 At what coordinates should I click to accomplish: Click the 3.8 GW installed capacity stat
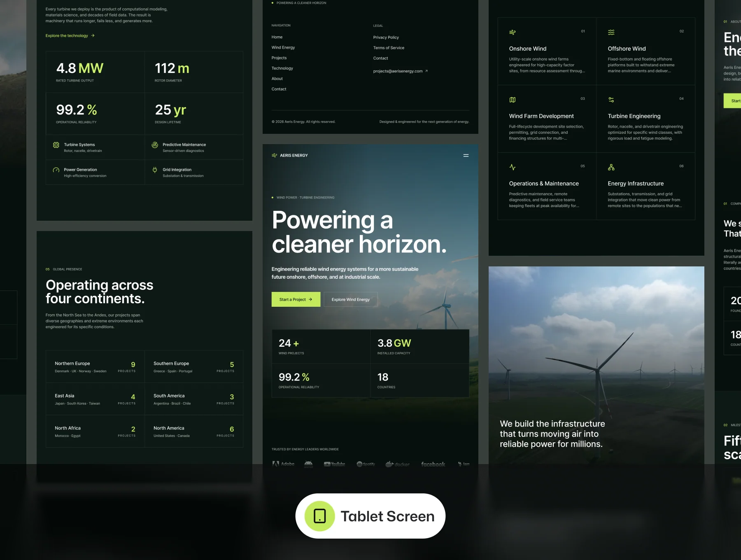(420, 346)
